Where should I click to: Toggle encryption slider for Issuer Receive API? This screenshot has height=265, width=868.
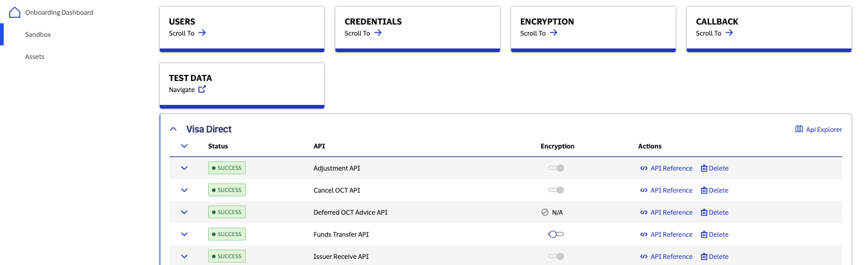pyautogui.click(x=556, y=256)
